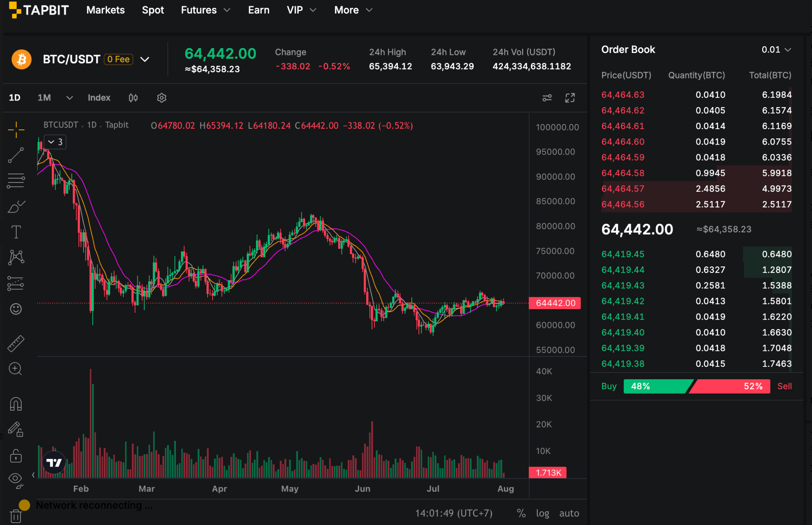812x525 pixels.
Task: Activate the zoom in tool
Action: [x=15, y=369]
